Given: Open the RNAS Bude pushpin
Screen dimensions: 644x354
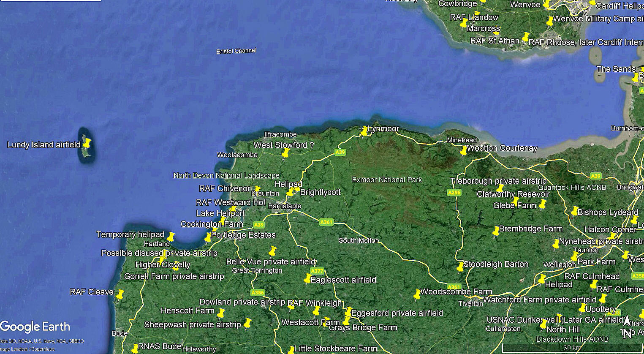Looking at the screenshot, I should [x=135, y=349].
